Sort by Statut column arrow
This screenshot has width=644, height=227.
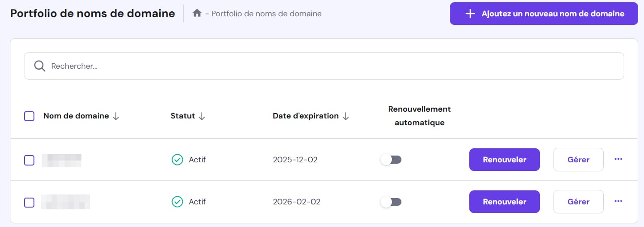pos(202,116)
